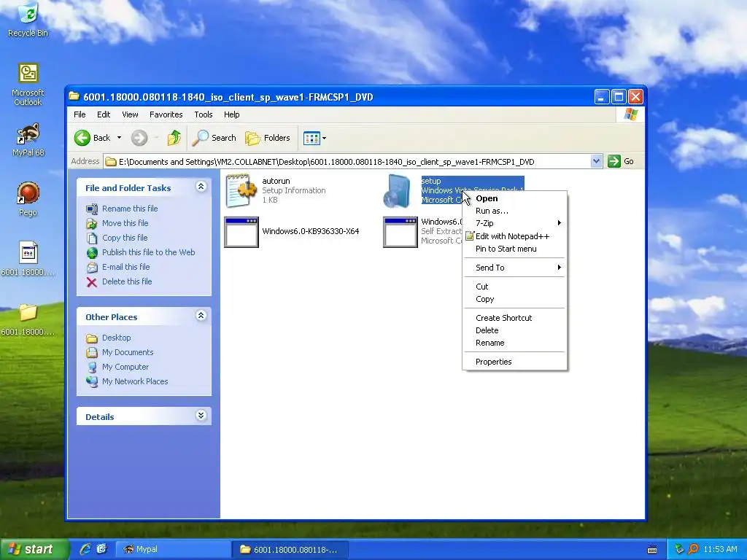This screenshot has width=747, height=560.
Task: Go to My Computer in Other Places
Action: 125,367
